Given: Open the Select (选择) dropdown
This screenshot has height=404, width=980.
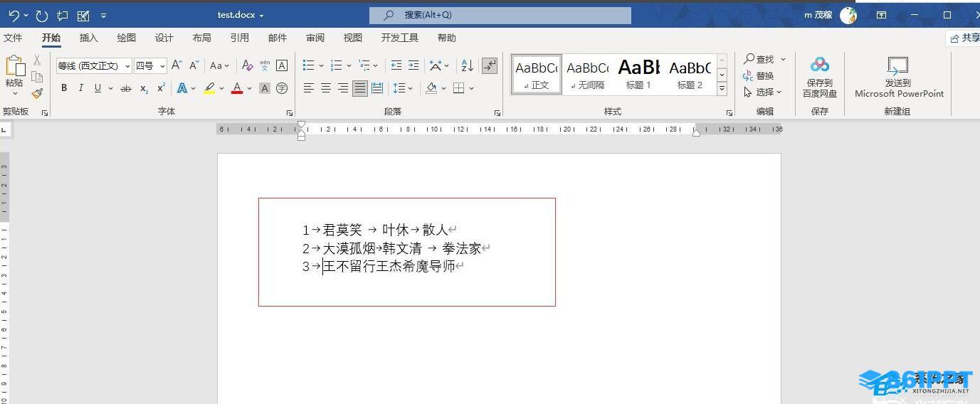Looking at the screenshot, I should 762,92.
